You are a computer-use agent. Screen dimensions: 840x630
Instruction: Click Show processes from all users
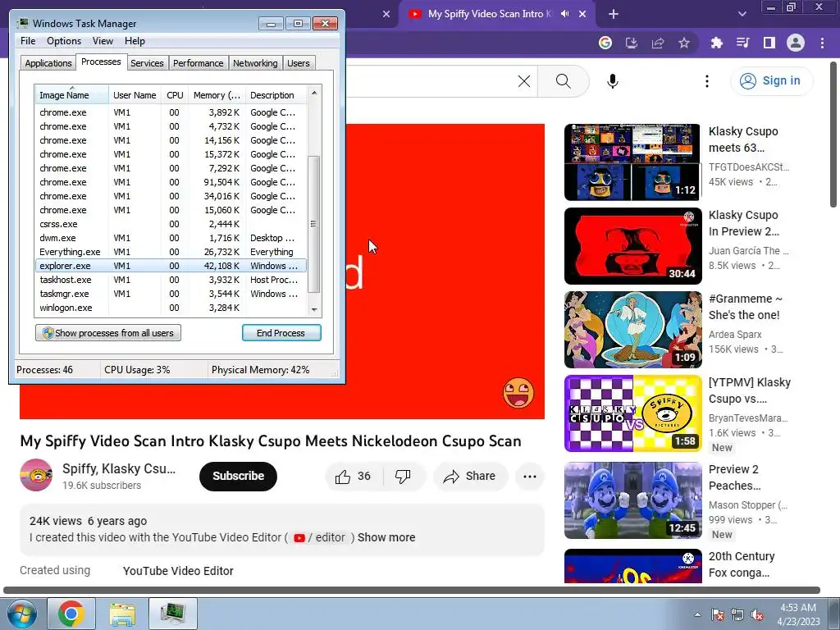point(108,333)
